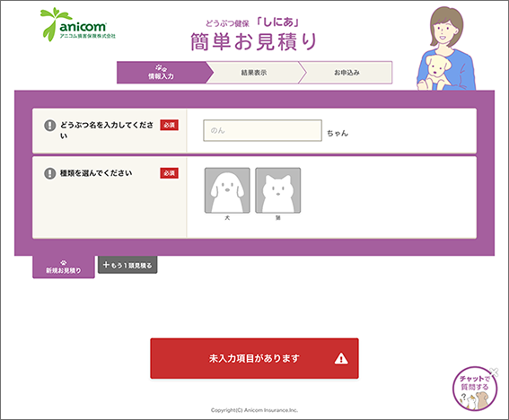Click the anicom logo
The height and width of the screenshot is (420, 509).
pos(78,24)
